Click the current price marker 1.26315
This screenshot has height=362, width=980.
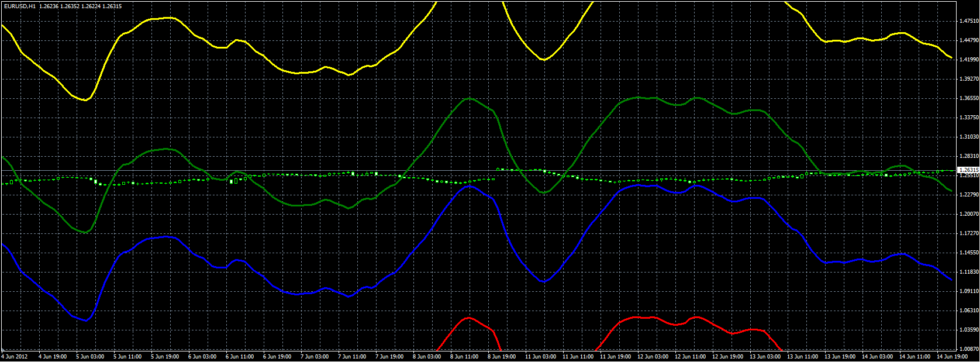pos(968,170)
